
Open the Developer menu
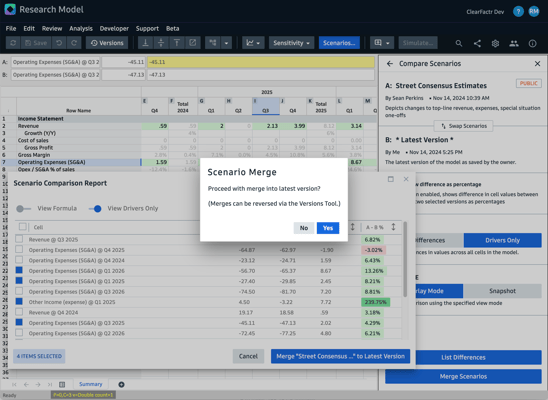[x=114, y=28]
